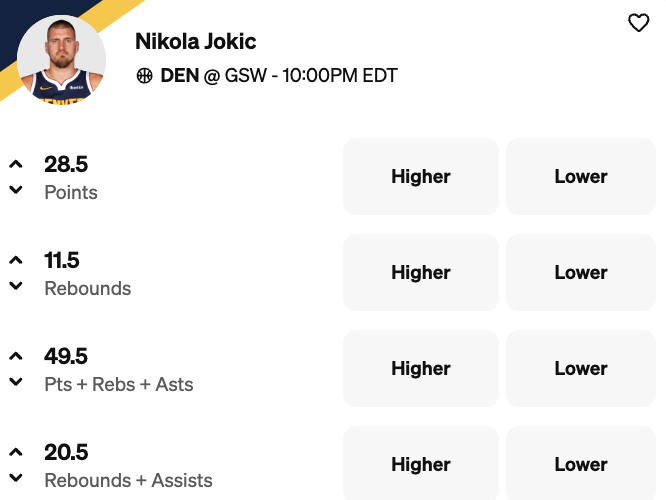Lower the Rebounds + Assists line
This screenshot has width=666, height=500.
point(16,477)
